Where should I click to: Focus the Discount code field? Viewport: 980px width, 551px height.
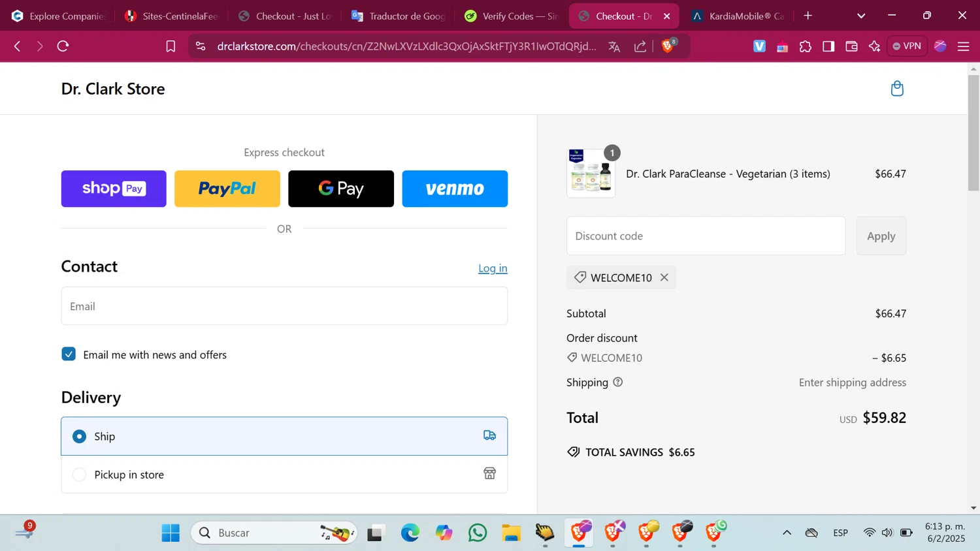pyautogui.click(x=706, y=236)
